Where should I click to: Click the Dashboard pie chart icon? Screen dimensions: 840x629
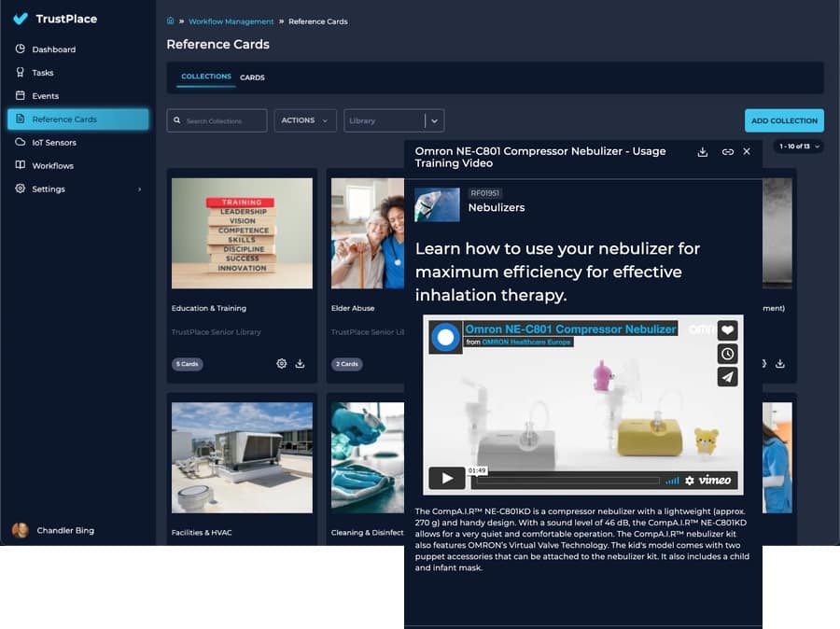click(x=21, y=49)
